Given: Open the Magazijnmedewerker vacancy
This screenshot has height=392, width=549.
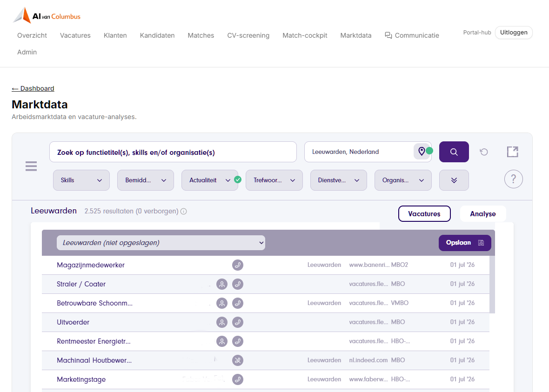Looking at the screenshot, I should (x=91, y=265).
